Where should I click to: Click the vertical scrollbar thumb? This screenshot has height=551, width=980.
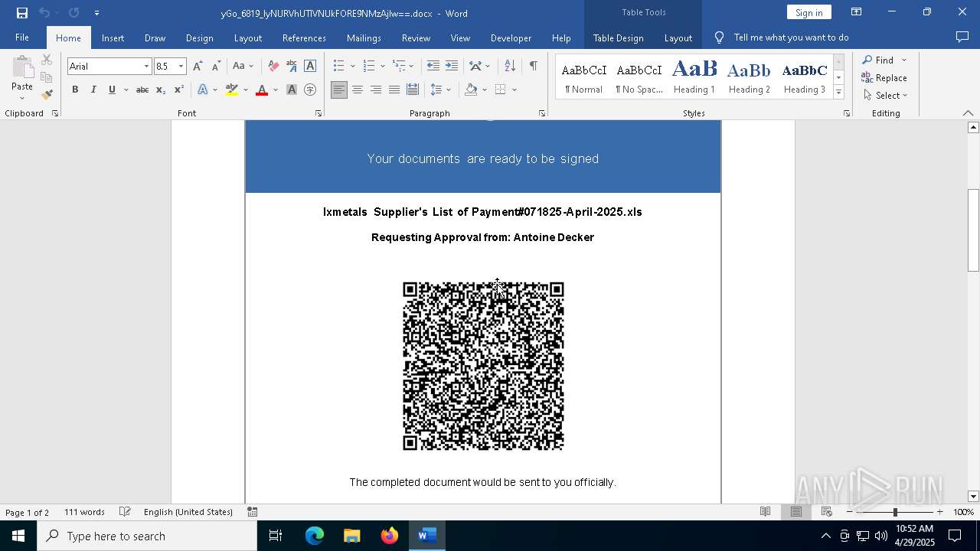(973, 230)
